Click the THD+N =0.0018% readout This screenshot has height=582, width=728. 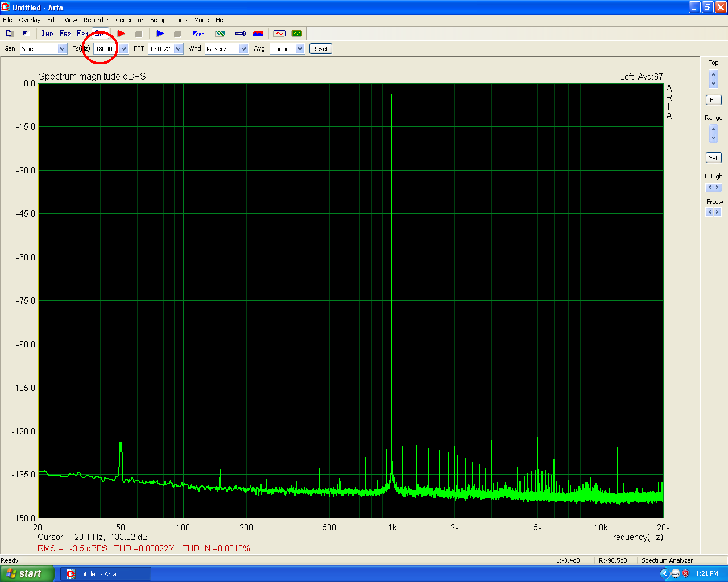pyautogui.click(x=216, y=548)
